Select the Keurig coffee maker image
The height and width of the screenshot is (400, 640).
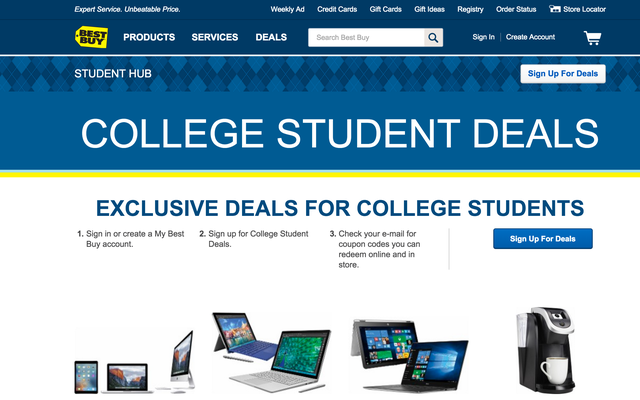point(545,350)
